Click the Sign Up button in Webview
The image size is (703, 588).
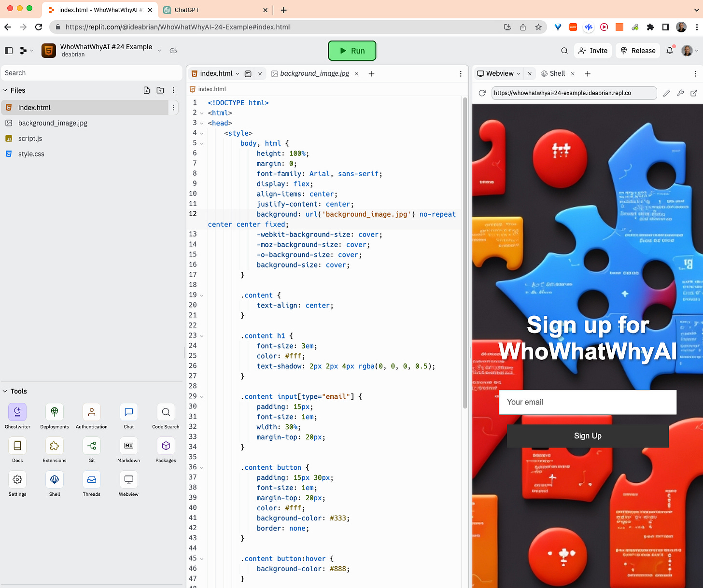click(x=588, y=436)
